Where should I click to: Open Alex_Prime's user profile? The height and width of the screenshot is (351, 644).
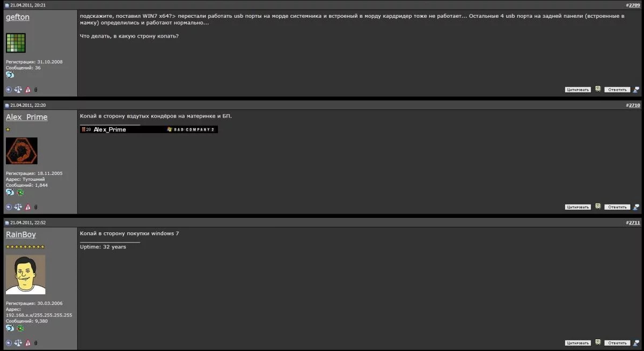(26, 116)
